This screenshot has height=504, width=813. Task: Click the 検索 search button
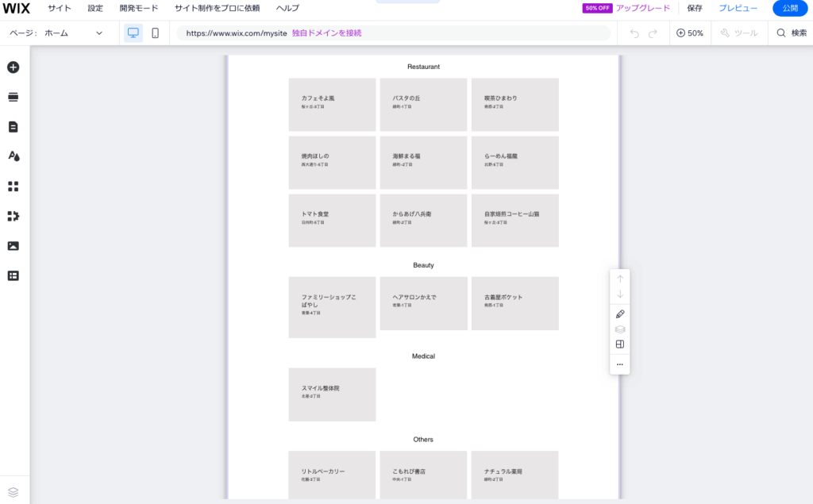click(x=791, y=33)
